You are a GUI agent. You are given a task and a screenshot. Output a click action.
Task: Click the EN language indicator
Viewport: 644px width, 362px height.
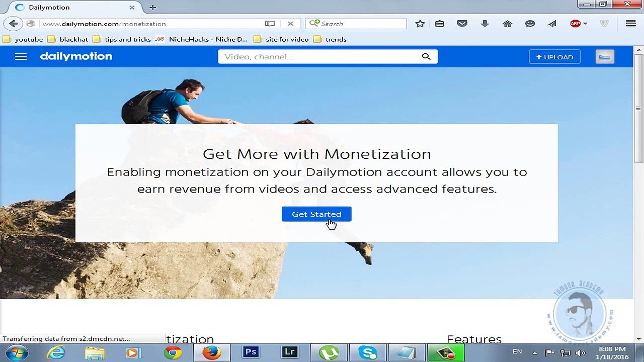(517, 352)
